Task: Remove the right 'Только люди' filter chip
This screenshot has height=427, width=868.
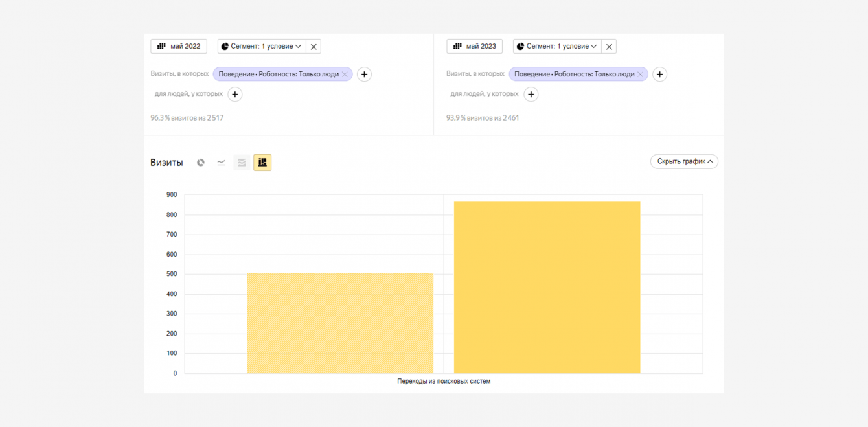Action: 640,75
